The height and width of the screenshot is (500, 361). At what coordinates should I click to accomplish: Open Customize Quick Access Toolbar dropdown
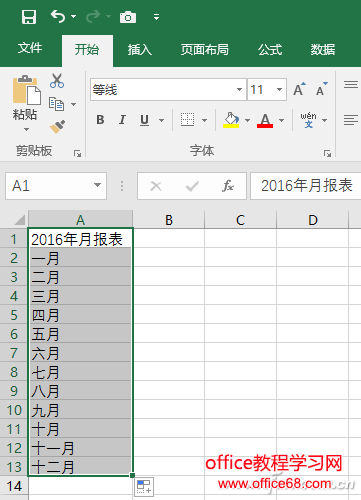156,17
